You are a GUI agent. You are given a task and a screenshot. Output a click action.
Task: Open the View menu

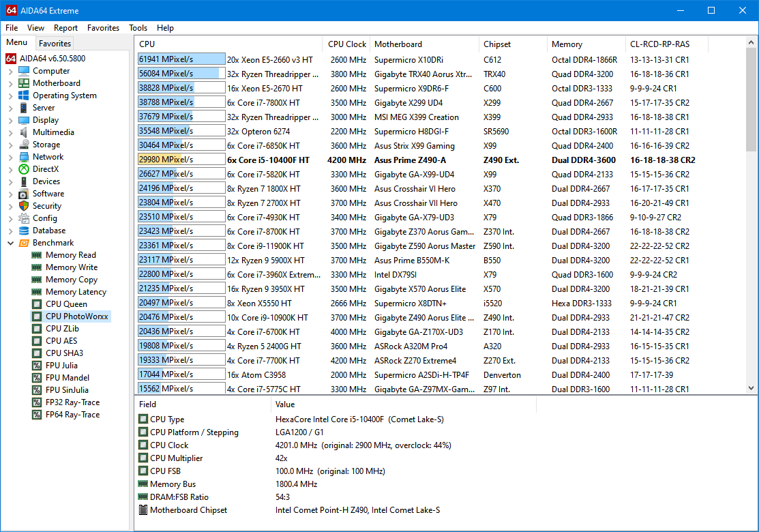[35, 27]
